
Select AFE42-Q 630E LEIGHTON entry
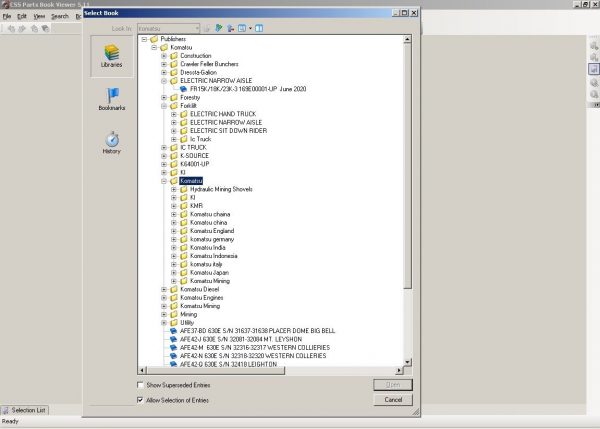click(228, 364)
